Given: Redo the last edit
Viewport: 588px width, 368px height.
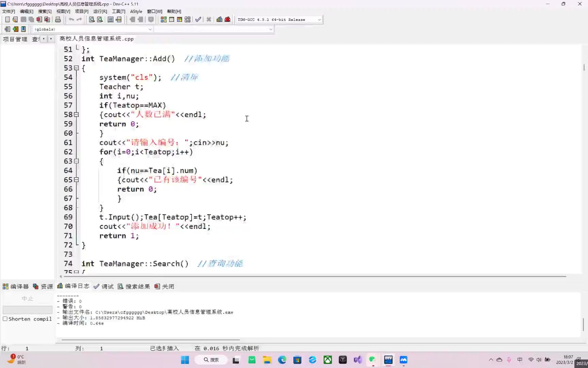Looking at the screenshot, I should pyautogui.click(x=79, y=19).
